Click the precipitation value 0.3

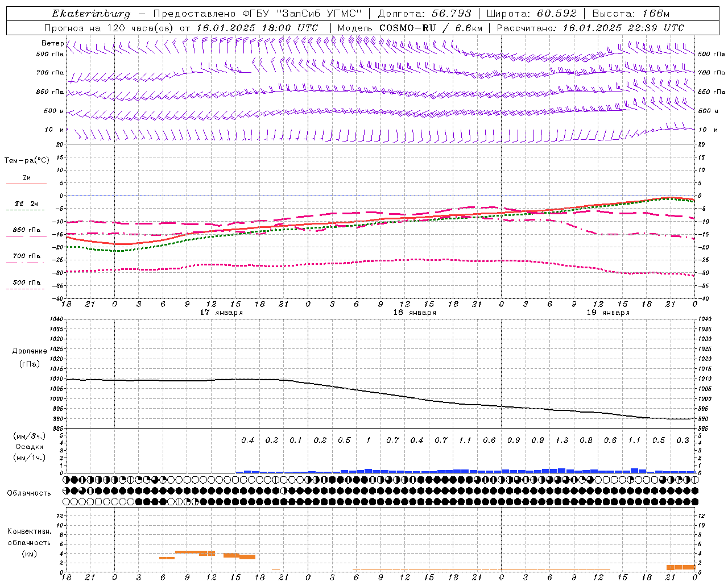tap(682, 440)
